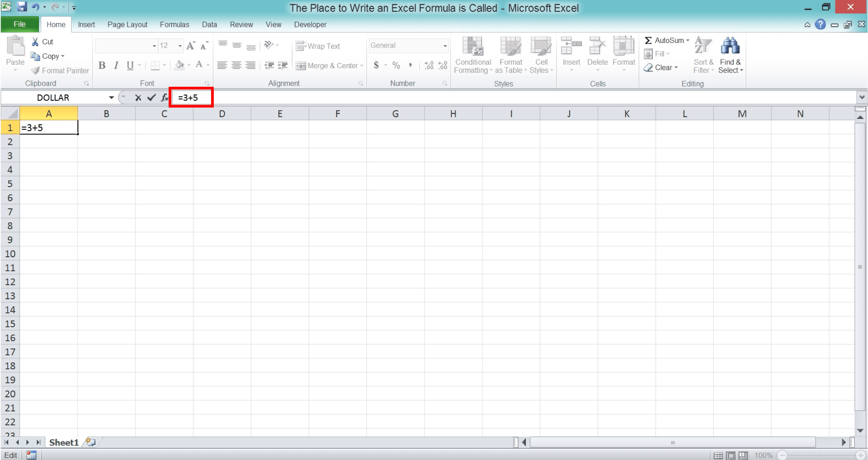Open the General number format dropdown
Image resolution: width=868 pixels, height=460 pixels.
[x=445, y=46]
